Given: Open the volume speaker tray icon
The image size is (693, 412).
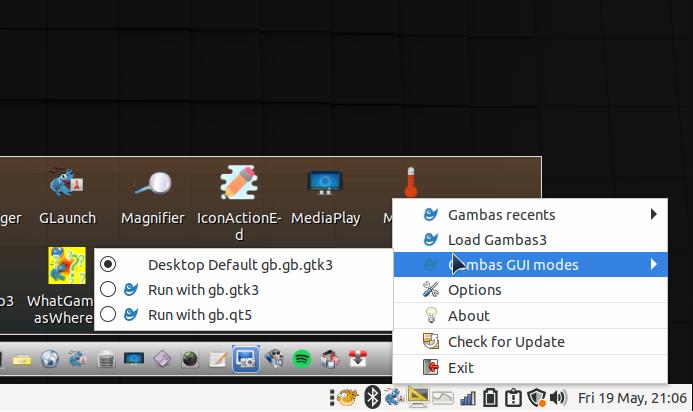Looking at the screenshot, I should [x=558, y=397].
